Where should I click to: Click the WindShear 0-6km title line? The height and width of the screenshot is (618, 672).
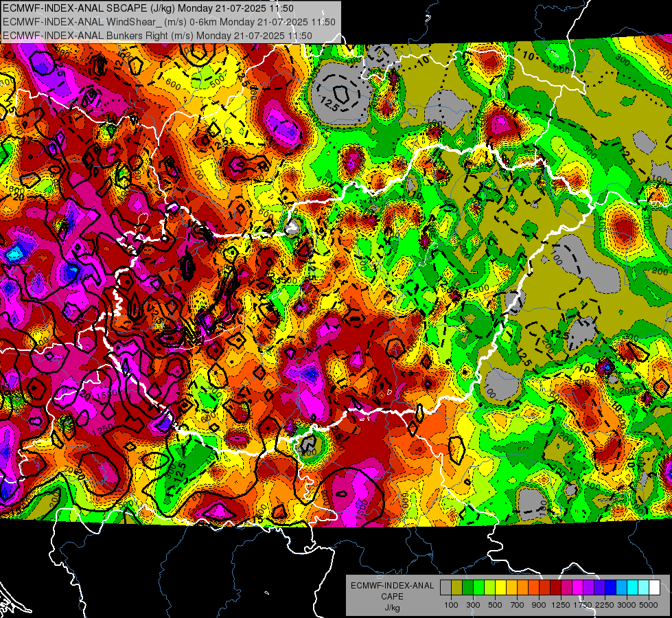pos(169,22)
